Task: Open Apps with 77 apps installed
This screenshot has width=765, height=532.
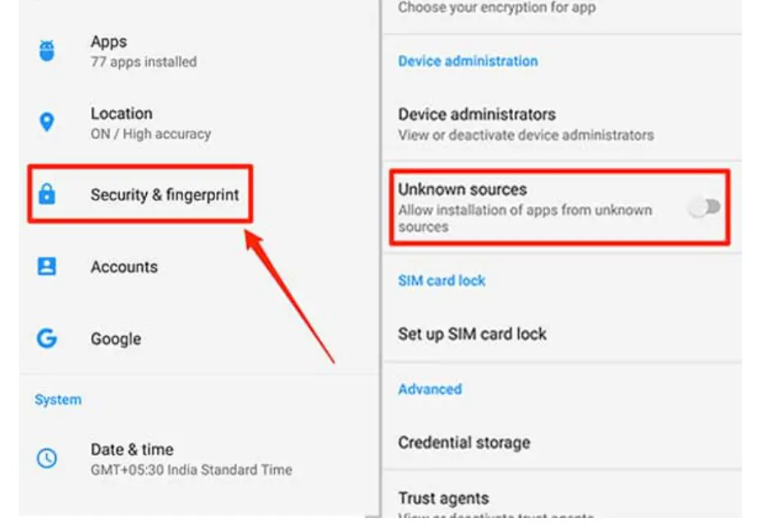Action: click(199, 51)
